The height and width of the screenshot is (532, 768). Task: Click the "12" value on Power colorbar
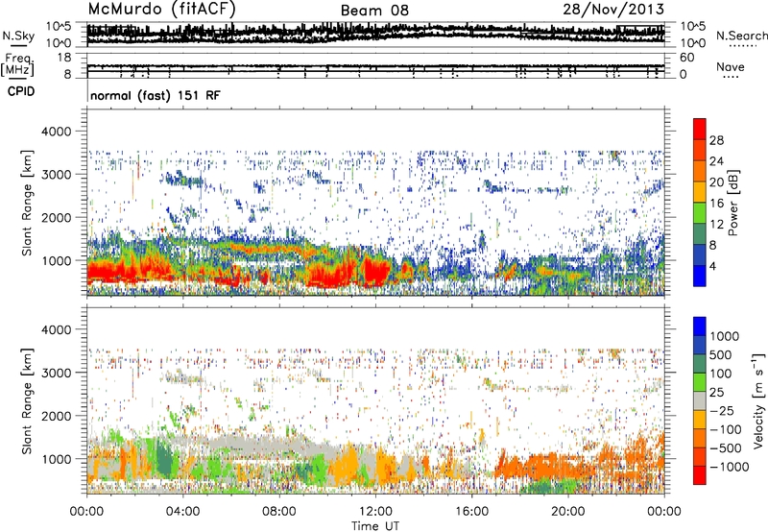tap(716, 225)
